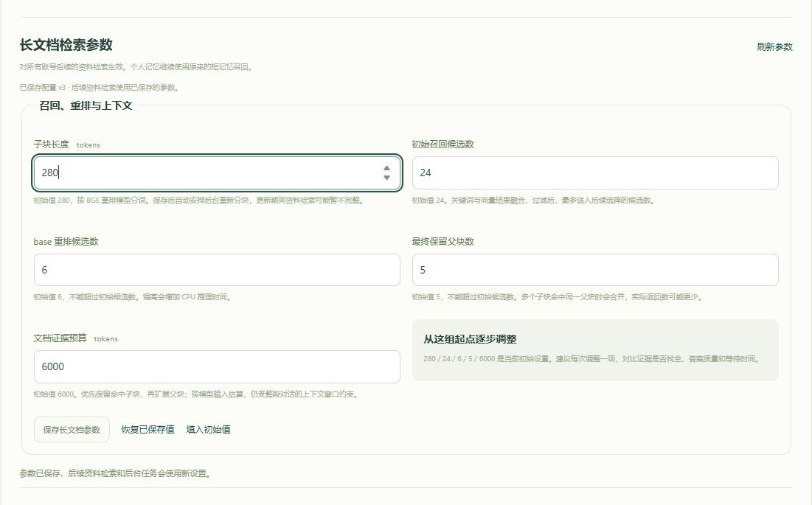
Task: Select the 长文档检索参数 heading text
Action: [66, 45]
